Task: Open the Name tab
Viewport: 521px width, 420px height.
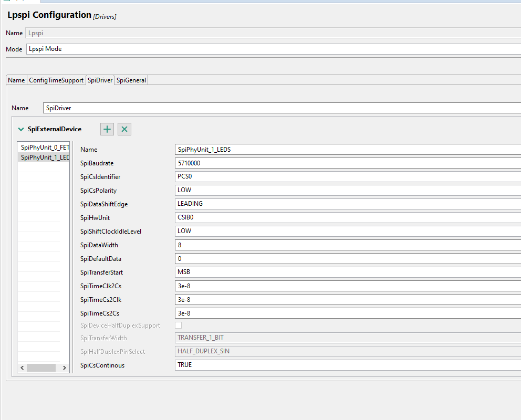Action: tap(16, 80)
